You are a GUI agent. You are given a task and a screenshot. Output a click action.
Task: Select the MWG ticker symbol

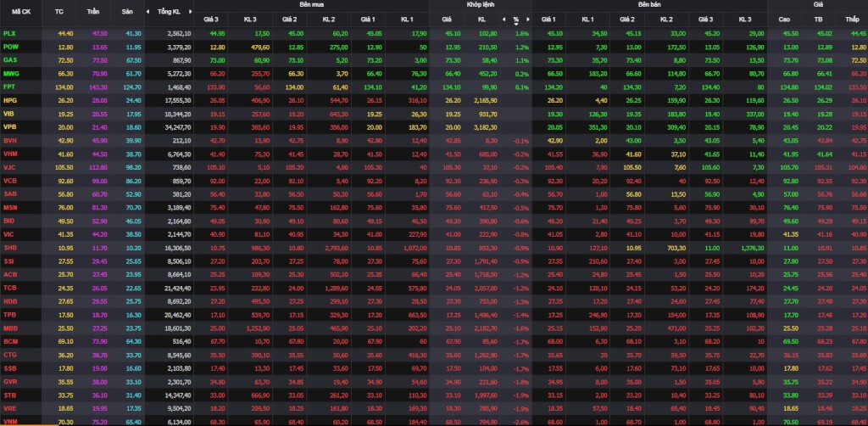[10, 74]
